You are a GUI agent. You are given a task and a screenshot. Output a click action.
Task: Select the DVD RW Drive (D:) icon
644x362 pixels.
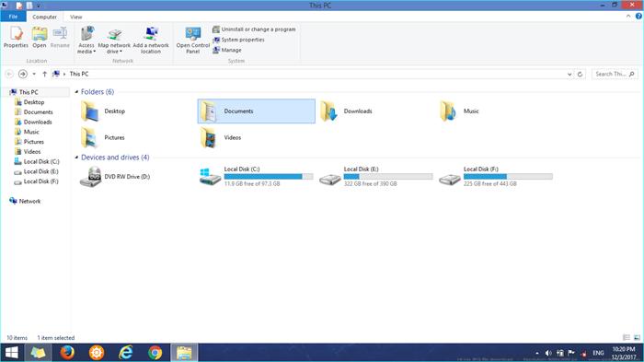90,177
